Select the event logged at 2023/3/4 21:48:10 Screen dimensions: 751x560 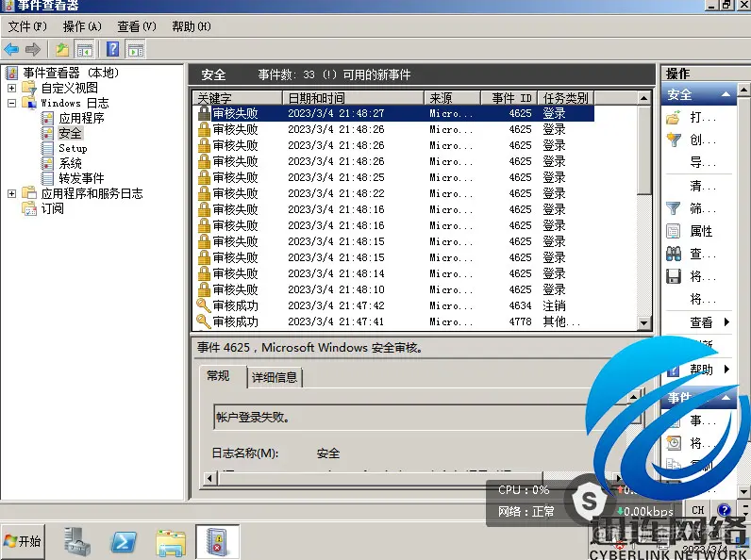(x=393, y=289)
